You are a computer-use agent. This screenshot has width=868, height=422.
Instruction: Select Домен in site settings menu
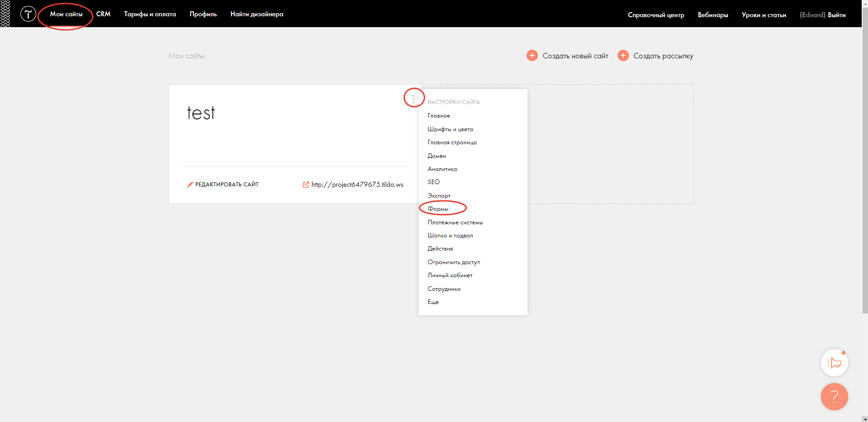point(436,156)
